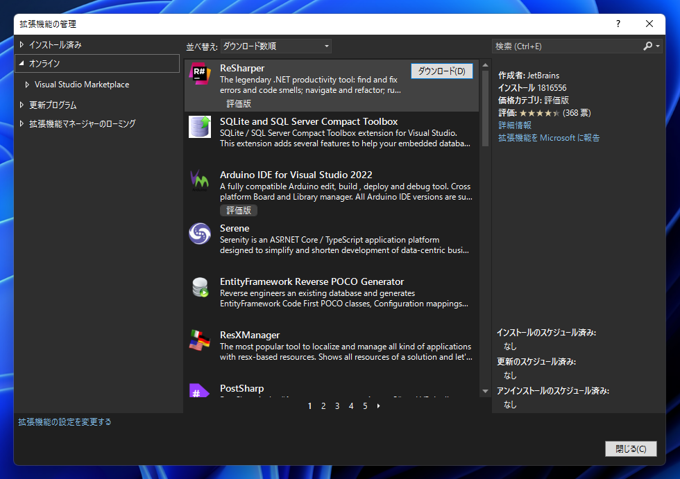
Task: Click the 評価版 tag under Arduino IDE
Action: (239, 210)
